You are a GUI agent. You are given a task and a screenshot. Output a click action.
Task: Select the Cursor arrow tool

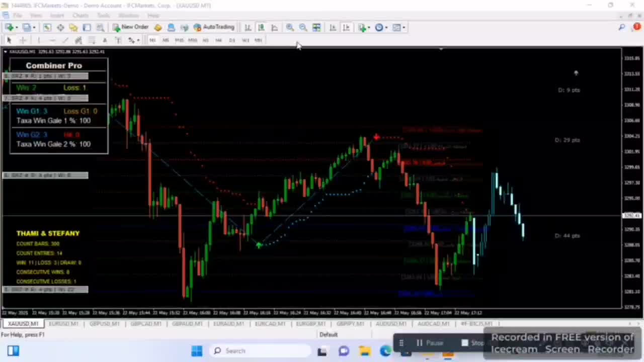pyautogui.click(x=9, y=40)
